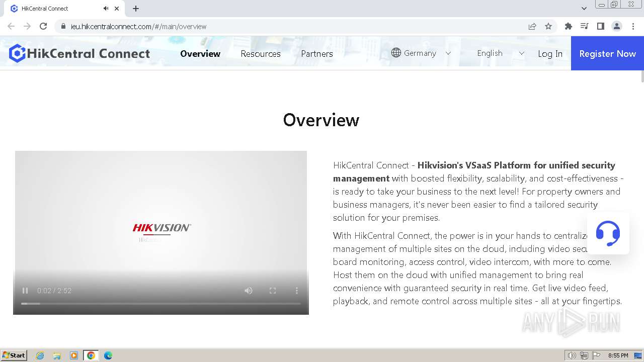The width and height of the screenshot is (644, 362).
Task: Open the media control icon in Chrome
Action: click(x=585, y=26)
